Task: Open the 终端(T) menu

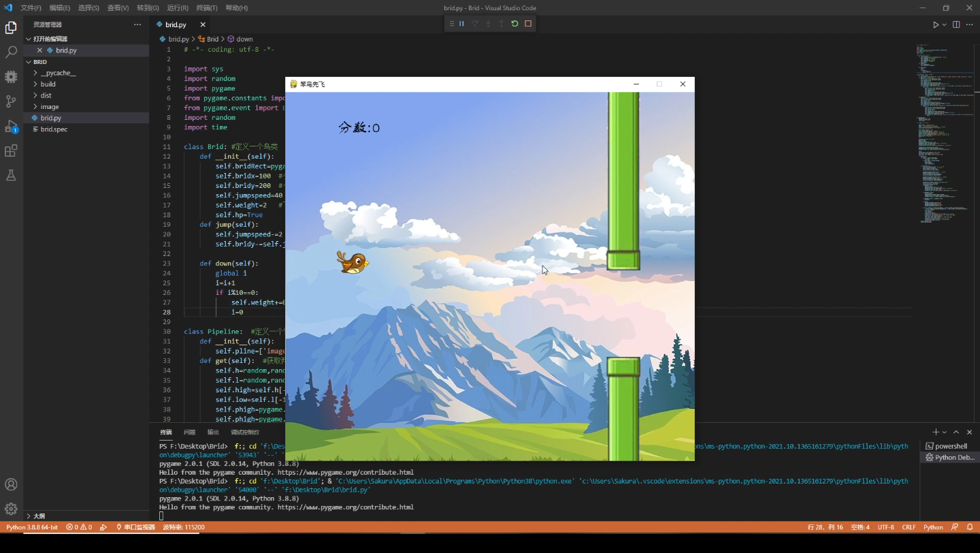Action: 206,8
